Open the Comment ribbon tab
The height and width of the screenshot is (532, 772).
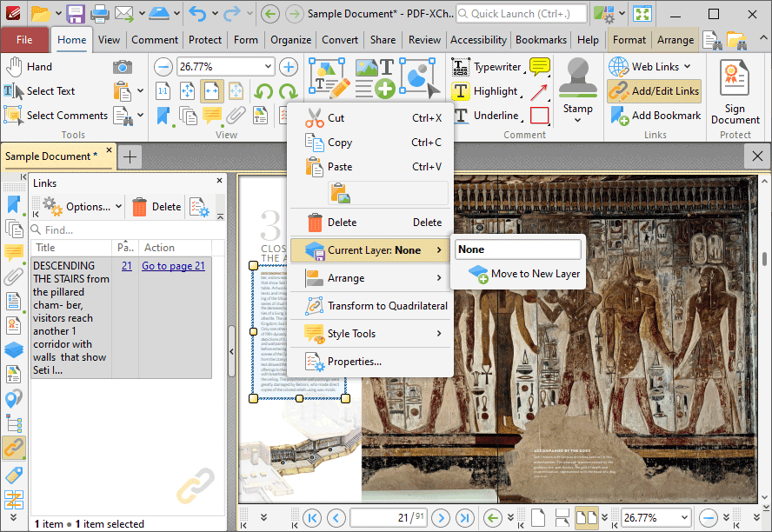pyautogui.click(x=155, y=40)
